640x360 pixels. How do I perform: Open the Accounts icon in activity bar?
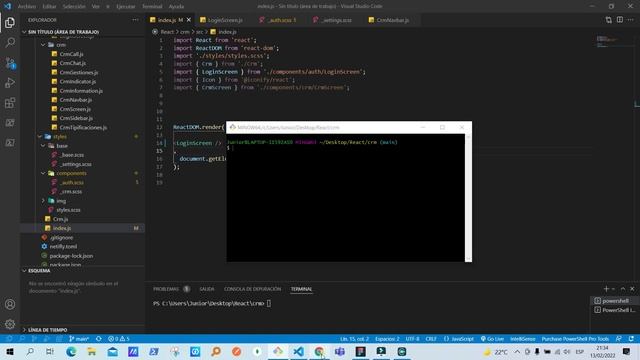click(x=10, y=304)
